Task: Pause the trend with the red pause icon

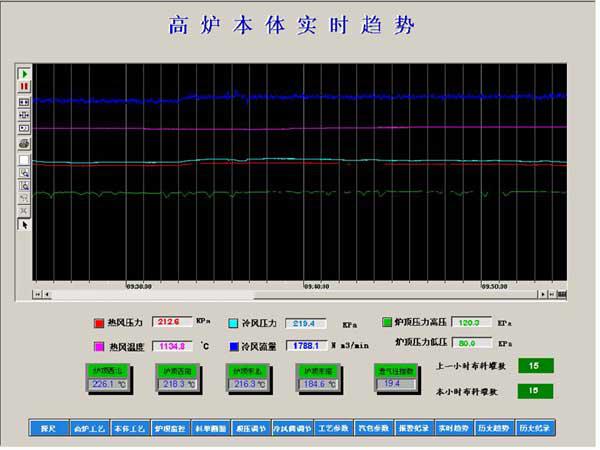Action: 24,86
